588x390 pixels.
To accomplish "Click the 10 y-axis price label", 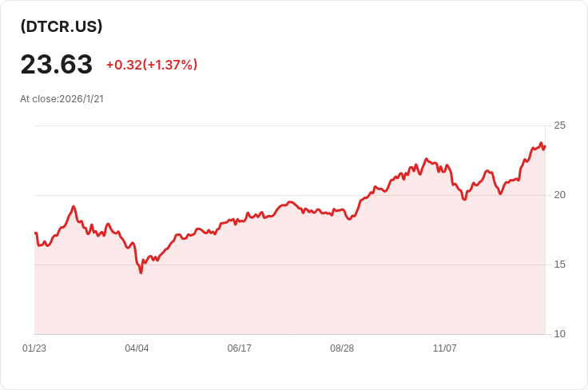I will tap(559, 334).
